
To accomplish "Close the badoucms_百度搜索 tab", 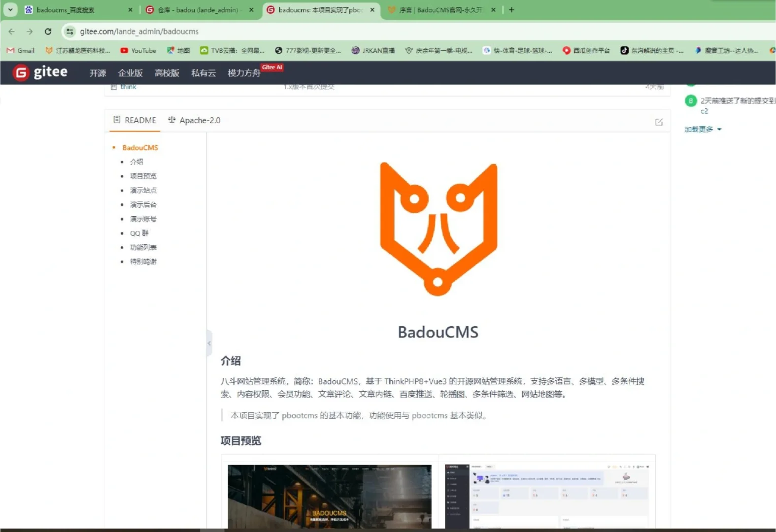I will point(130,10).
